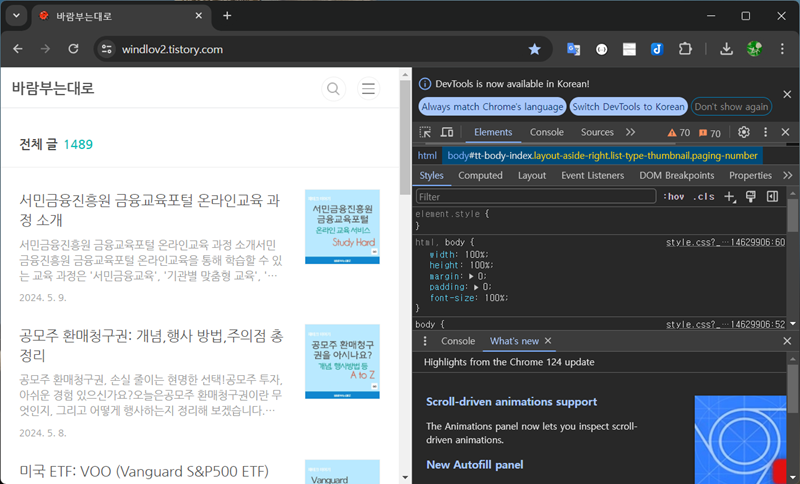Open Chrome three-dot menu
Screen dimensions: 800x484
(782, 49)
